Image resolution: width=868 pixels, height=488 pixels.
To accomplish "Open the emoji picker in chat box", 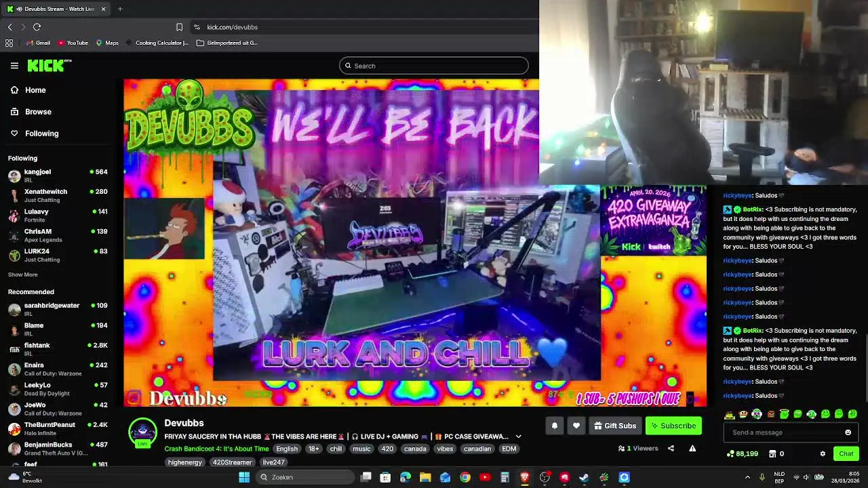I will (x=848, y=432).
